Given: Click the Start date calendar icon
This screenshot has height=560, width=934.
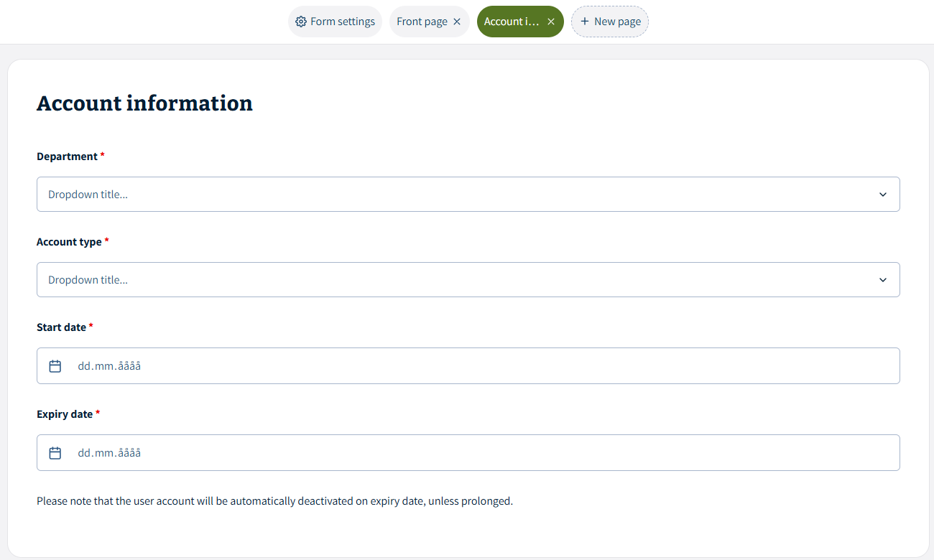Looking at the screenshot, I should point(55,366).
